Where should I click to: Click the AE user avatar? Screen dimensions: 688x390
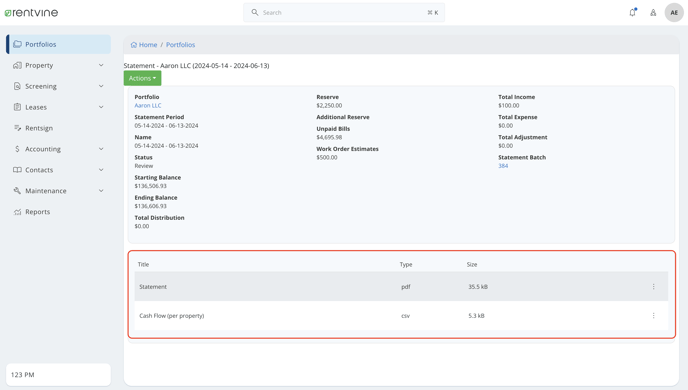pyautogui.click(x=674, y=12)
